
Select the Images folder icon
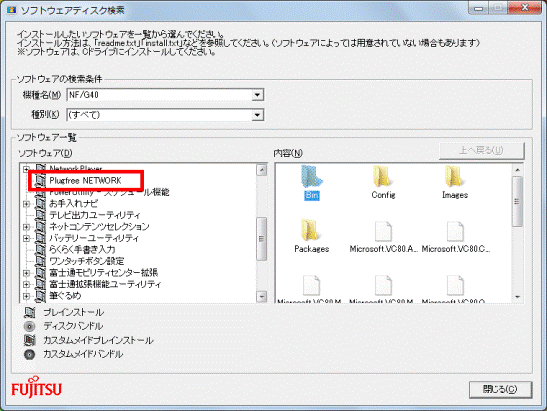pos(455,177)
